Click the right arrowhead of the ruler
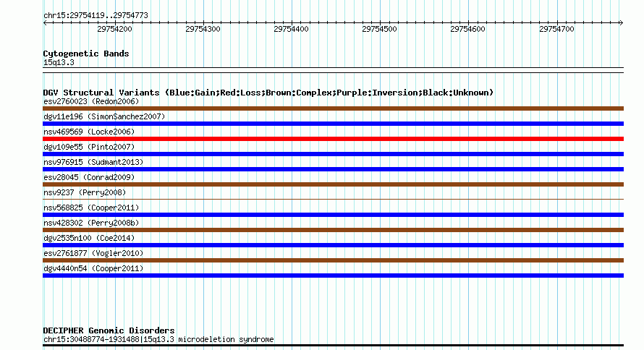Screen dimensions: 644x350 [x=622, y=23]
